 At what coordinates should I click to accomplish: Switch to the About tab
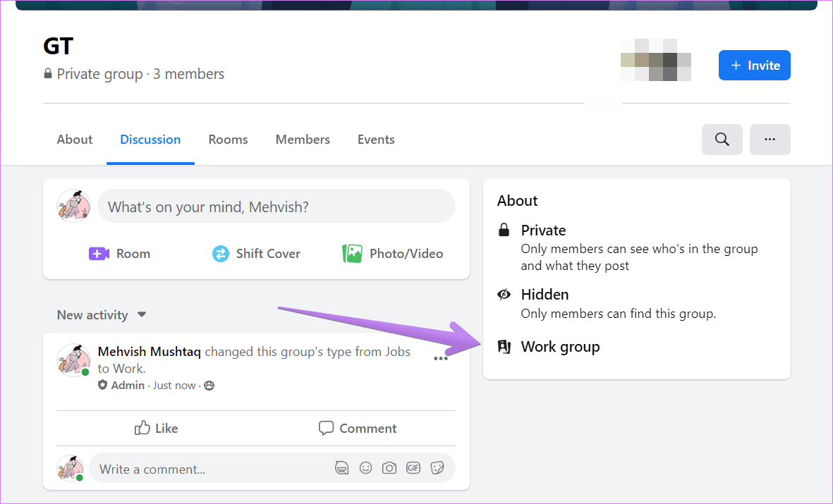(x=74, y=139)
